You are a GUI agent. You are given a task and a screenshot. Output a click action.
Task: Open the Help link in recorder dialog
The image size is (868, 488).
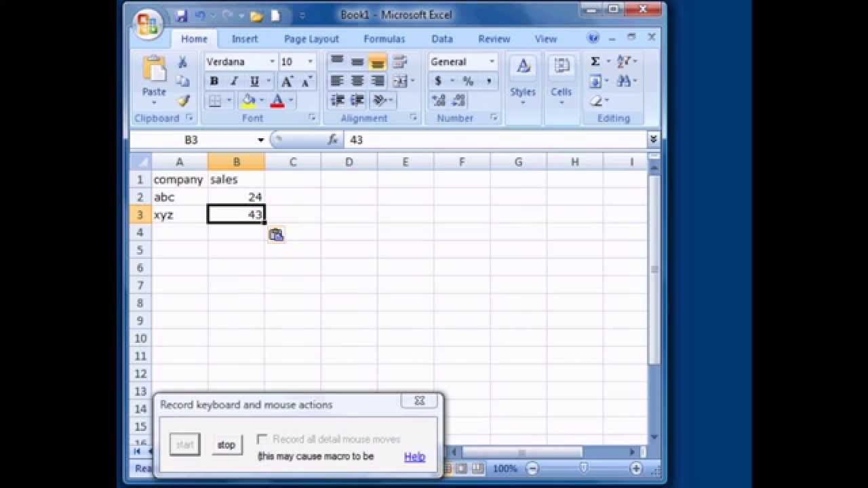414,457
